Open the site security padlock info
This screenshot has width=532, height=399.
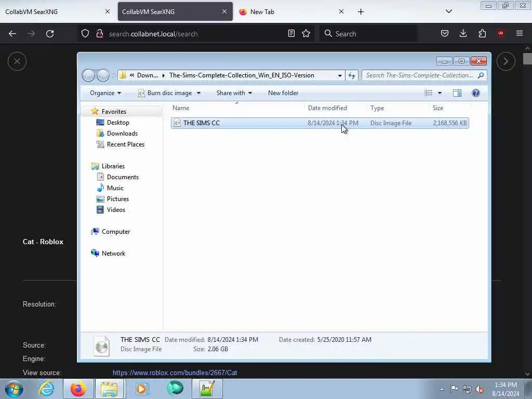pos(99,34)
